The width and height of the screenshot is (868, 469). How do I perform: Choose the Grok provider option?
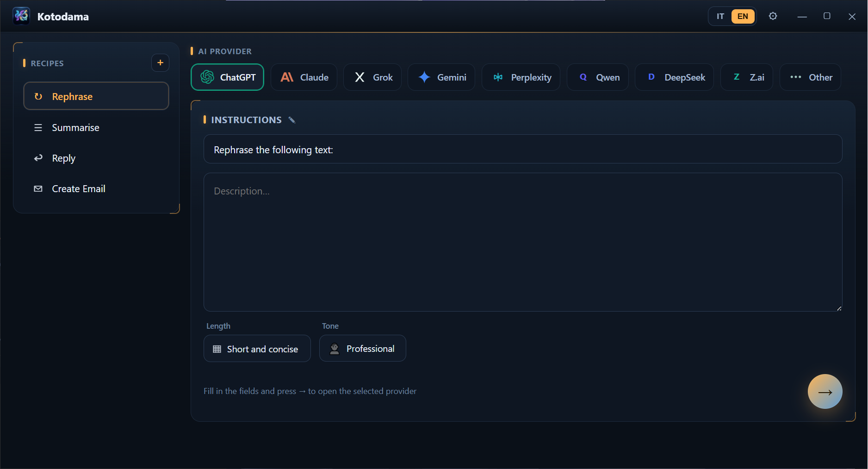click(372, 77)
